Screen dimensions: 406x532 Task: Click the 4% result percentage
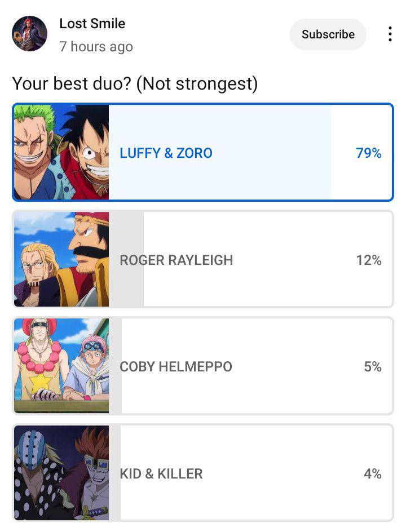click(373, 473)
